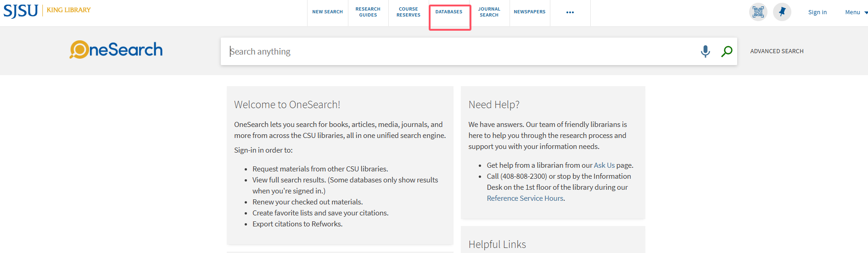Open pinned favorites via pin icon
Image resolution: width=868 pixels, height=253 pixels.
pos(782,12)
